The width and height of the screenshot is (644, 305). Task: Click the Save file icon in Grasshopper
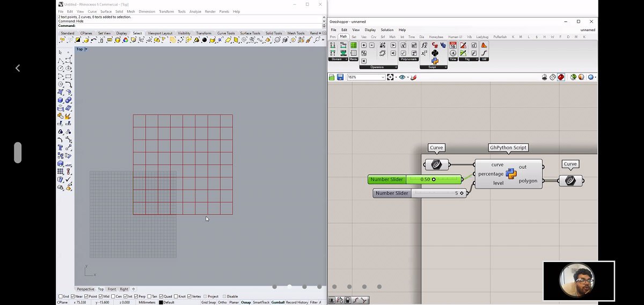[340, 77]
